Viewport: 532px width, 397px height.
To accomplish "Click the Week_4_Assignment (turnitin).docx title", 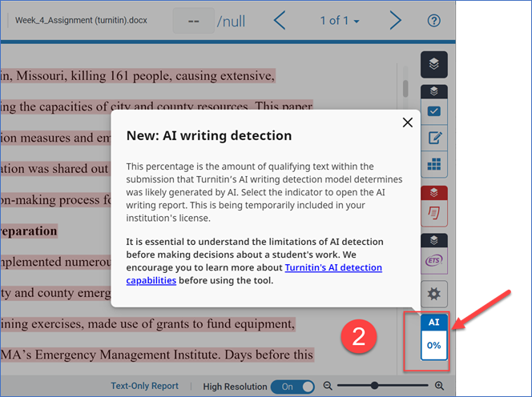I will pyautogui.click(x=81, y=20).
